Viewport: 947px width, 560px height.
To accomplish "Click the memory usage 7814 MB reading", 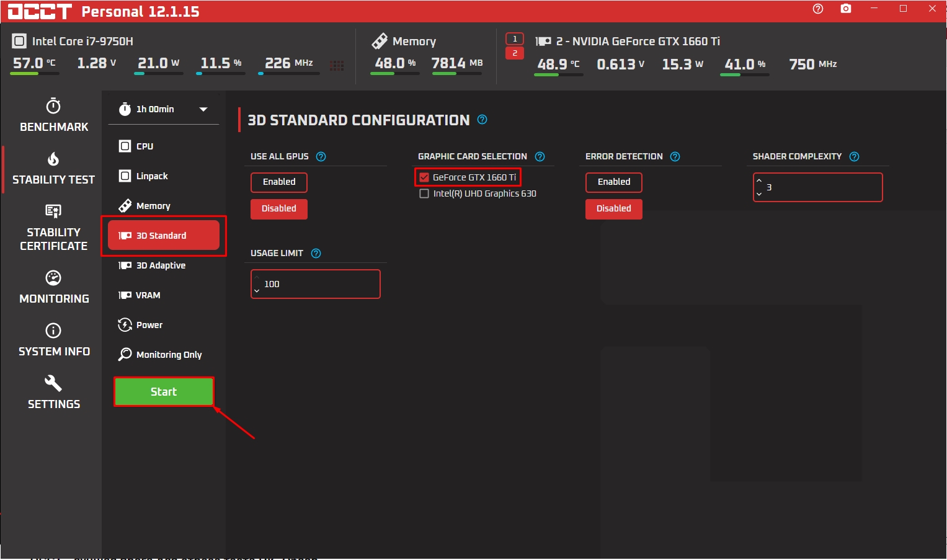I will pos(457,63).
